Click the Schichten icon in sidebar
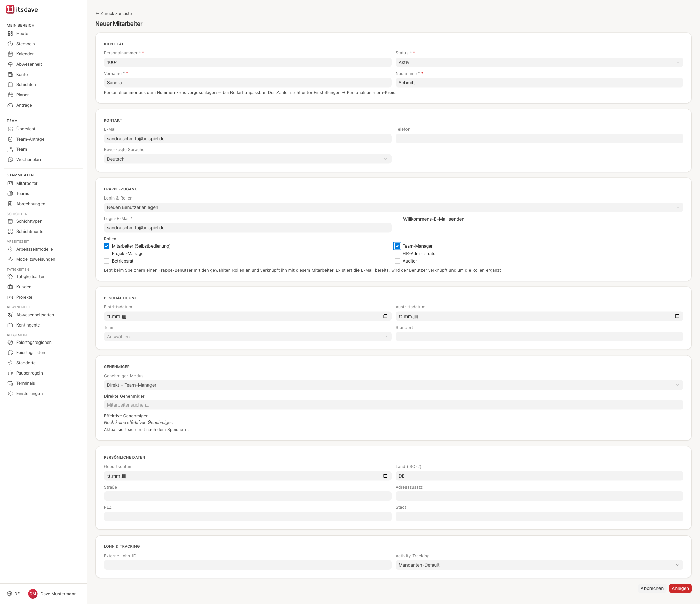The height and width of the screenshot is (604, 700). pos(10,85)
